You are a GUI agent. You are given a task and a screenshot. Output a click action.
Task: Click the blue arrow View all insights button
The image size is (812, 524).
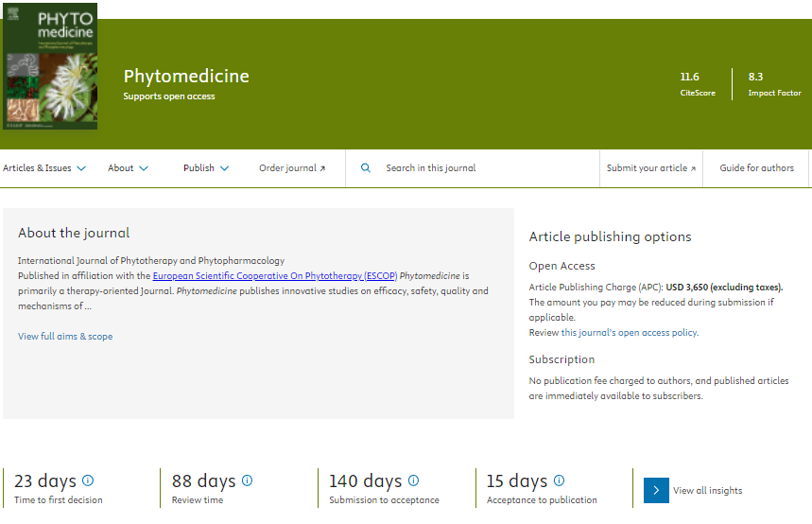[x=656, y=490]
